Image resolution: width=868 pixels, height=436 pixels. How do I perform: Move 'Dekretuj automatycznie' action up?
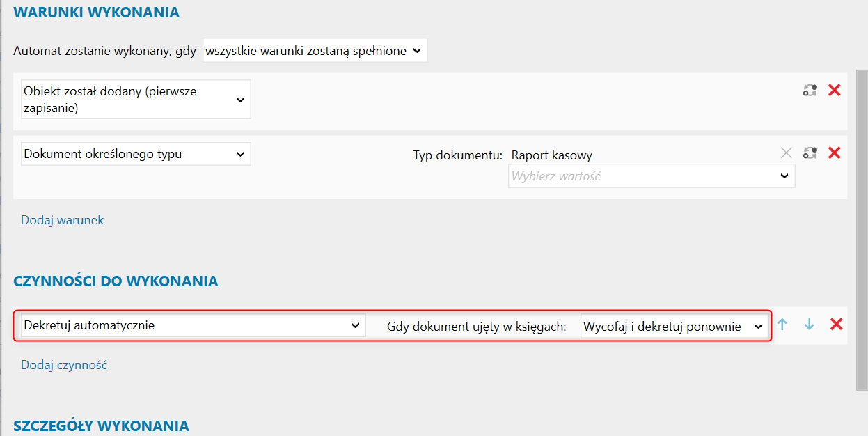pos(782,325)
